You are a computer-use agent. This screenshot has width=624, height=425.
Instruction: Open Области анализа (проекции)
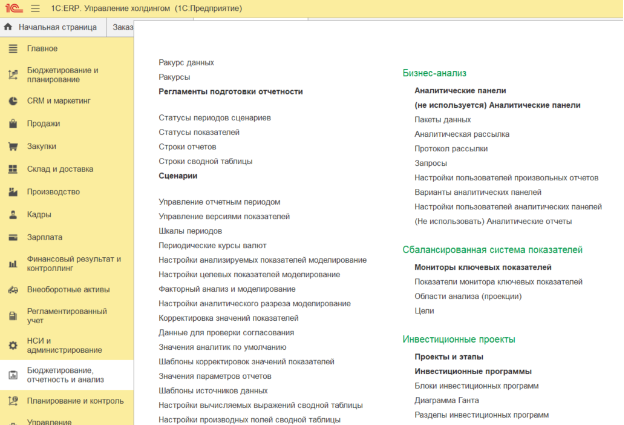[x=468, y=296]
